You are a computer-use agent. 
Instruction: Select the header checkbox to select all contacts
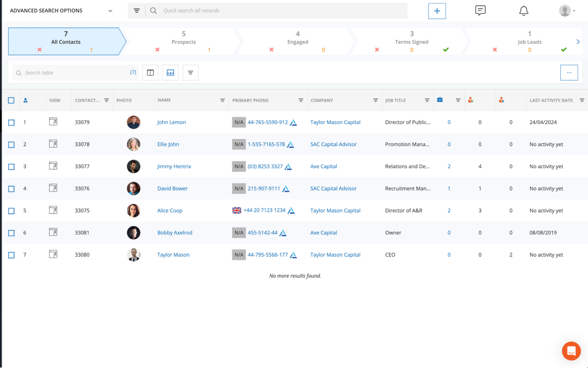point(11,100)
